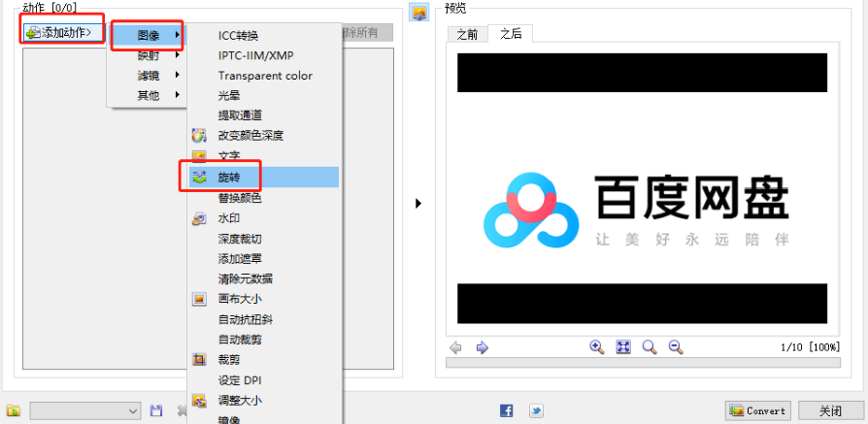Select the 光晕 menu item
This screenshot has height=424, width=868.
(227, 96)
